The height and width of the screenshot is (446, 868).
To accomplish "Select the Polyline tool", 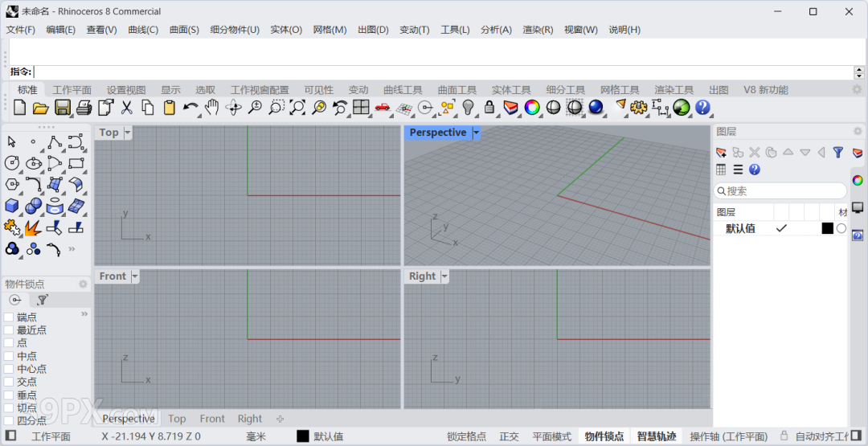I will point(55,142).
